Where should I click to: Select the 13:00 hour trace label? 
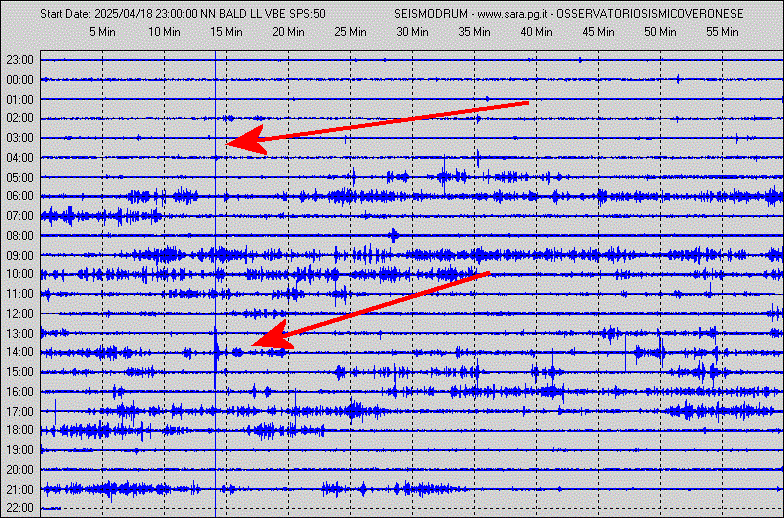pos(20,334)
